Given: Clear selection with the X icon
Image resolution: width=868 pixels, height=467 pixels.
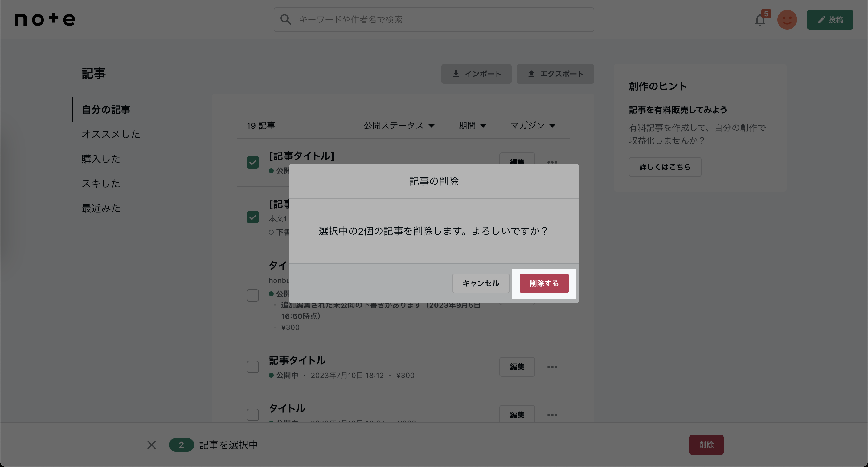Looking at the screenshot, I should (152, 445).
